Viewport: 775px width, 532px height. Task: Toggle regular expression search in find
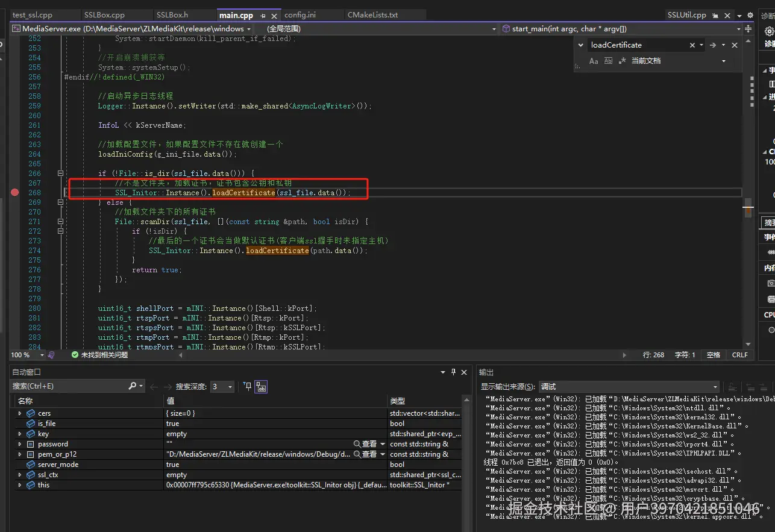coord(622,61)
